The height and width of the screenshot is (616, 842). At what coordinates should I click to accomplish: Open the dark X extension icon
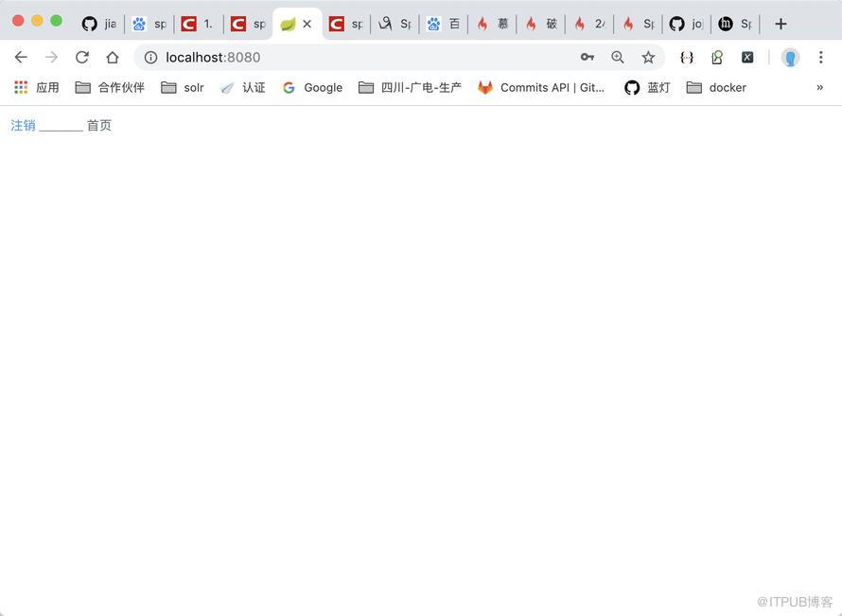[747, 58]
